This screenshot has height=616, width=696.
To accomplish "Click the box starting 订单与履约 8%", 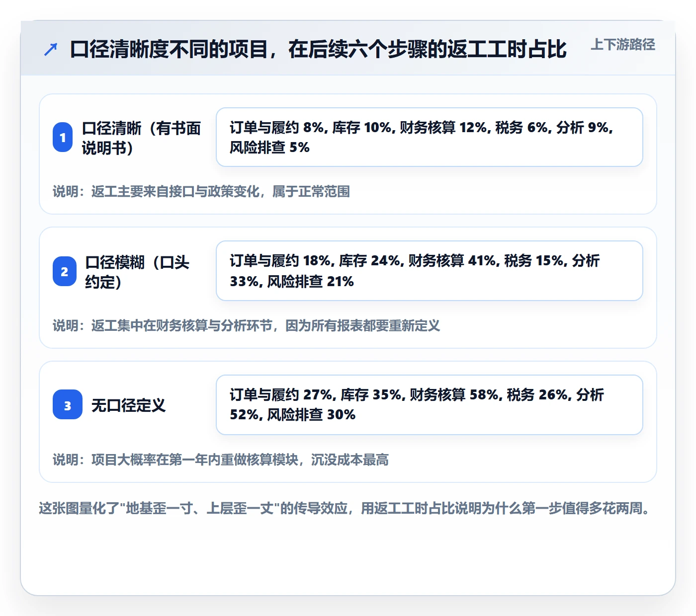I will [x=430, y=137].
